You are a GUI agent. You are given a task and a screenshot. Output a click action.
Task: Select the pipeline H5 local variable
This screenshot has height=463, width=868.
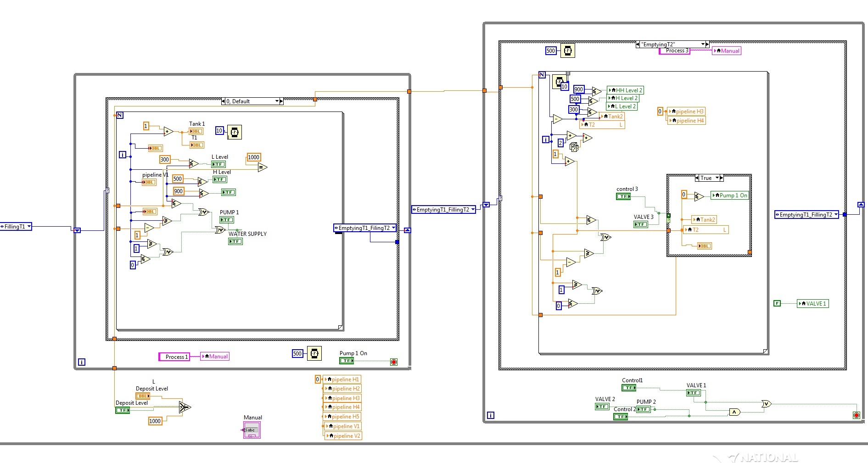[342, 417]
